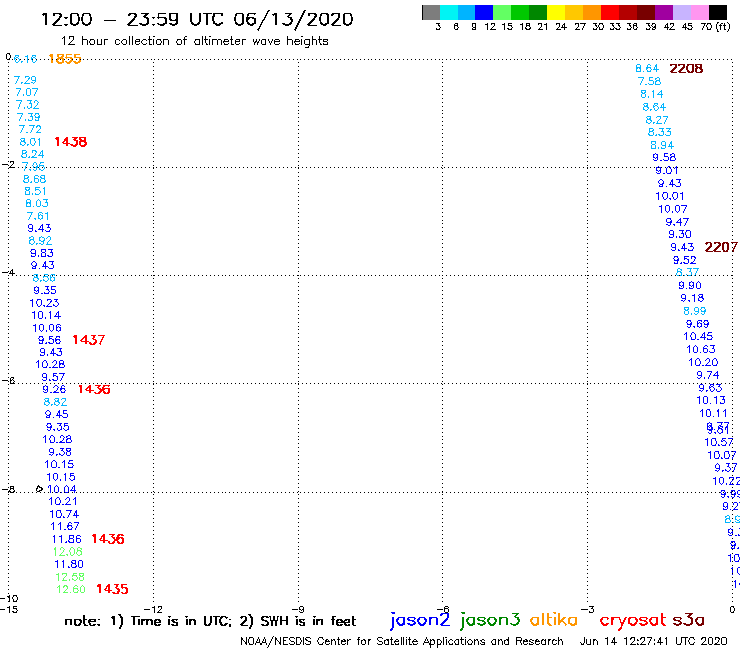740x650 pixels.
Task: Click wave height value 9.83
Action: [x=42, y=253]
